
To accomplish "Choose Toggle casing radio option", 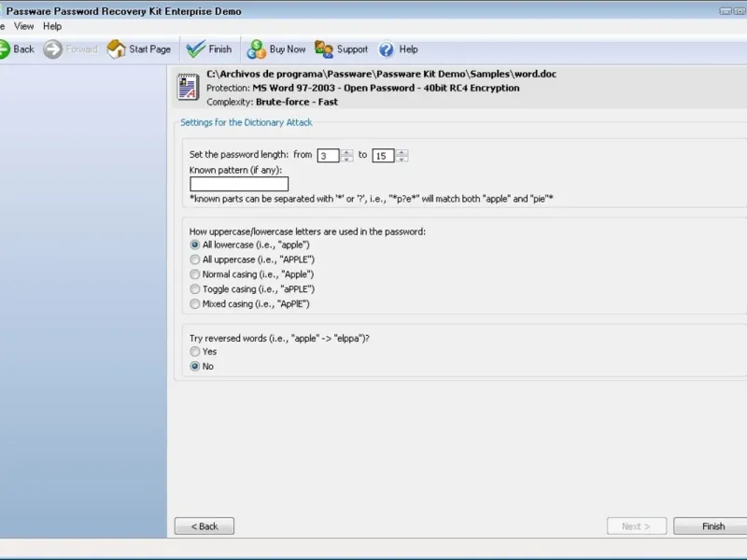I will pyautogui.click(x=195, y=289).
